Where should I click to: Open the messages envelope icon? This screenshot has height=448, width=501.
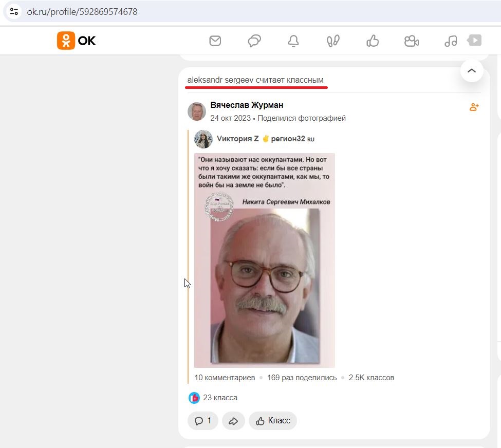point(215,41)
